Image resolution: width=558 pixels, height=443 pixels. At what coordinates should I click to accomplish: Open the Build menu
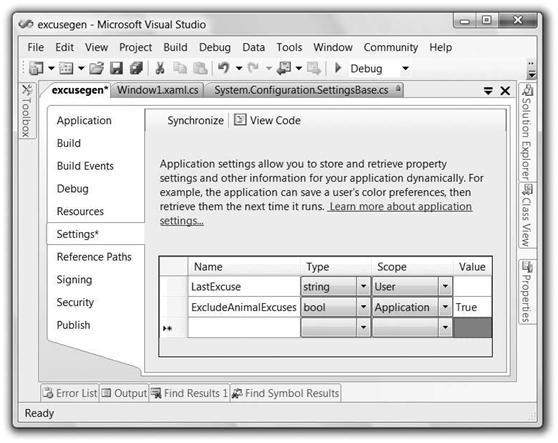point(175,47)
